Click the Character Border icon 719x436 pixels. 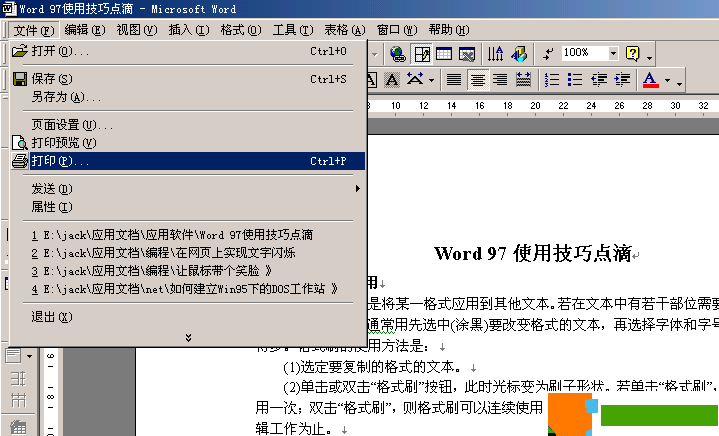click(x=371, y=80)
